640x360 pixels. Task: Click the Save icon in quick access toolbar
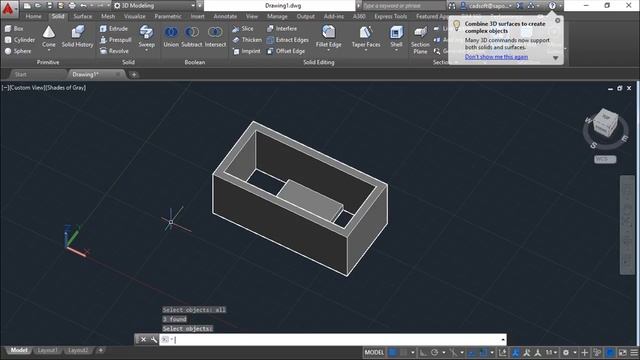point(49,6)
